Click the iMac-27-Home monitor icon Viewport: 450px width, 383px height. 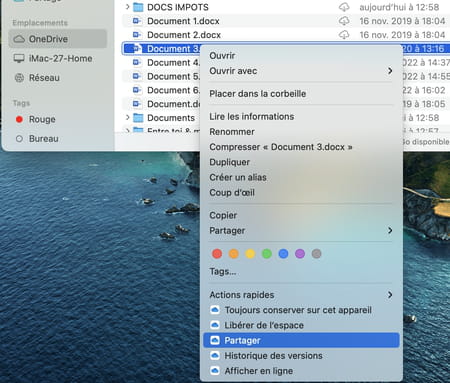pos(19,58)
